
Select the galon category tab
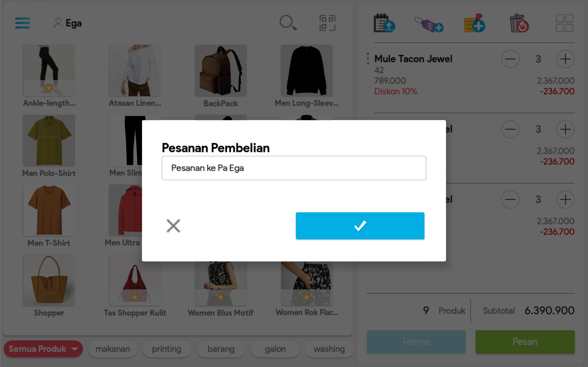pyautogui.click(x=275, y=349)
